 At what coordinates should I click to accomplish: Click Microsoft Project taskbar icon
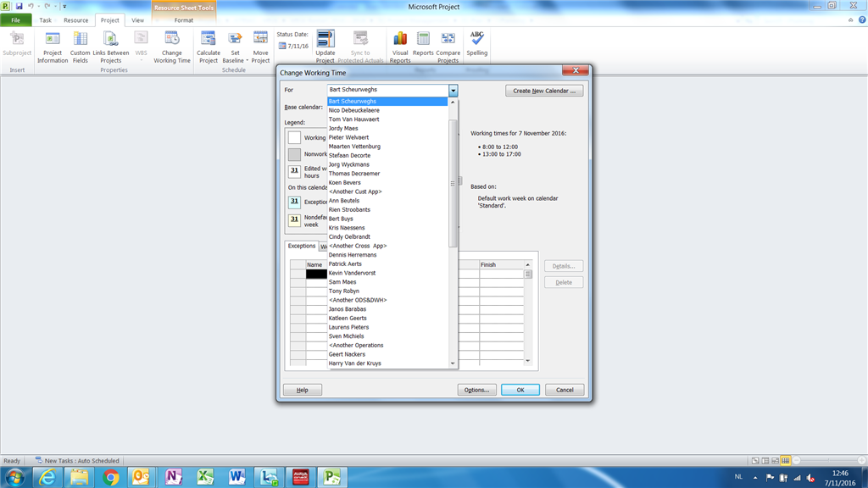click(331, 477)
